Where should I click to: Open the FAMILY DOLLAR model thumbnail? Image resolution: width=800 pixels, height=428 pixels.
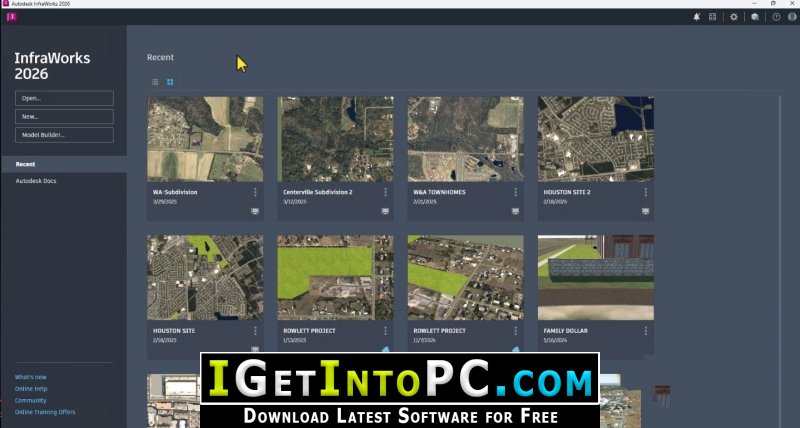[596, 278]
